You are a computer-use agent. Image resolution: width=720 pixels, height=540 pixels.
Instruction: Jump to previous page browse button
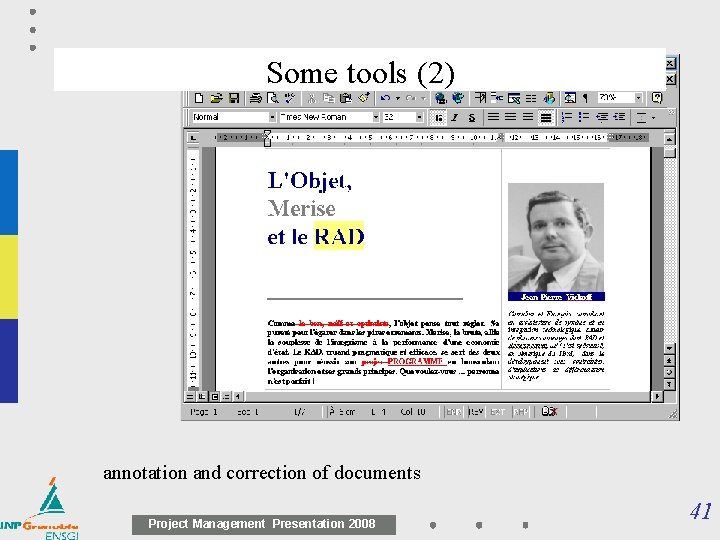click(669, 360)
